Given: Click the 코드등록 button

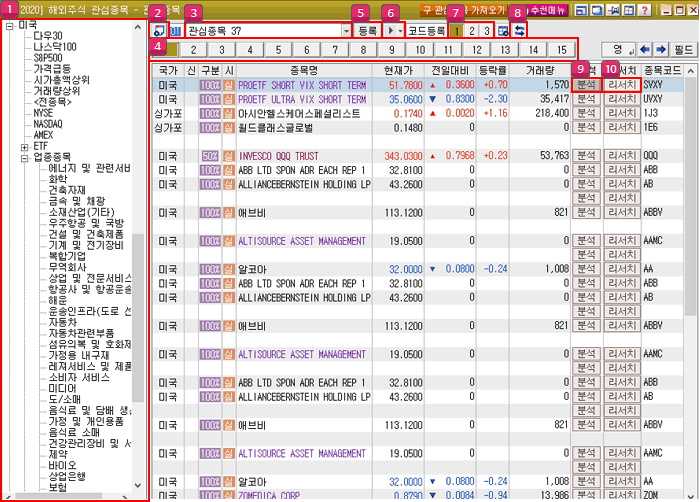Looking at the screenshot, I should click(426, 31).
